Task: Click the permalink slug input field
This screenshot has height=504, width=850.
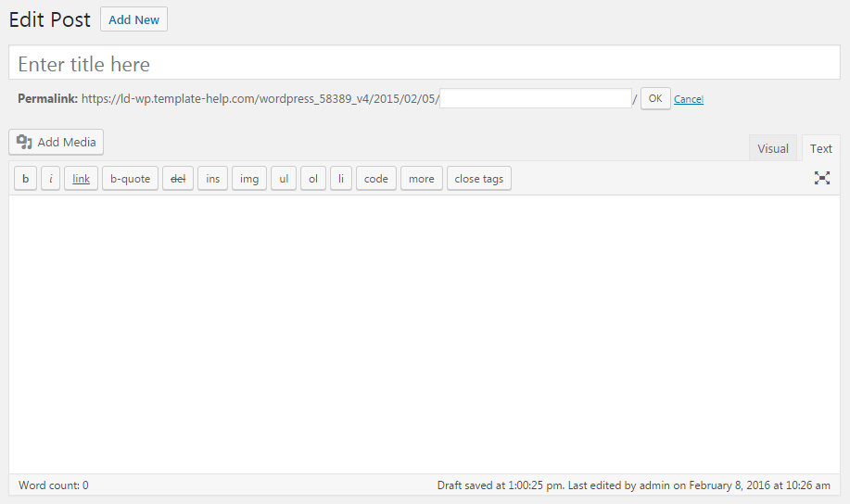Action: [x=536, y=98]
